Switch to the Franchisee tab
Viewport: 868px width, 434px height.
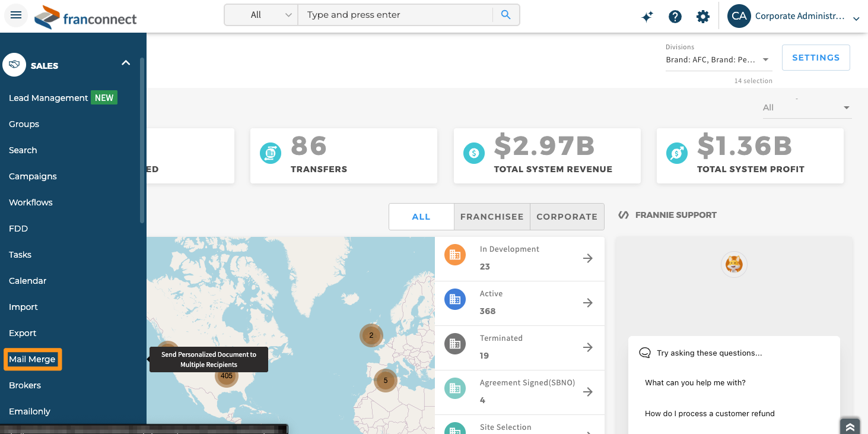tap(492, 217)
